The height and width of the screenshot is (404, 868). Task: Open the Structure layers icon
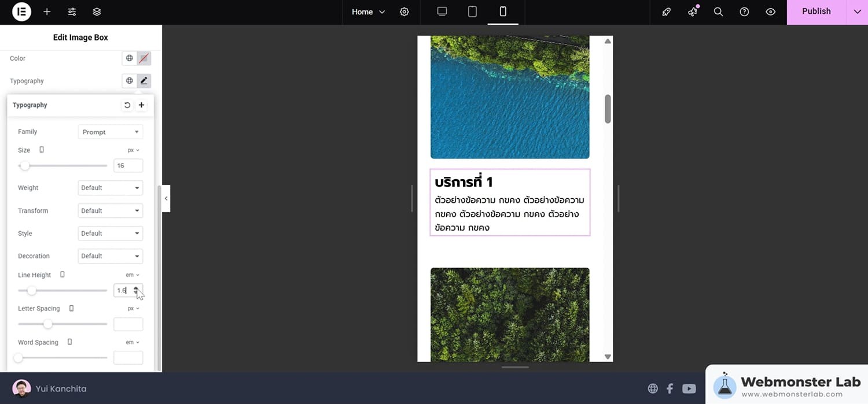tap(97, 12)
